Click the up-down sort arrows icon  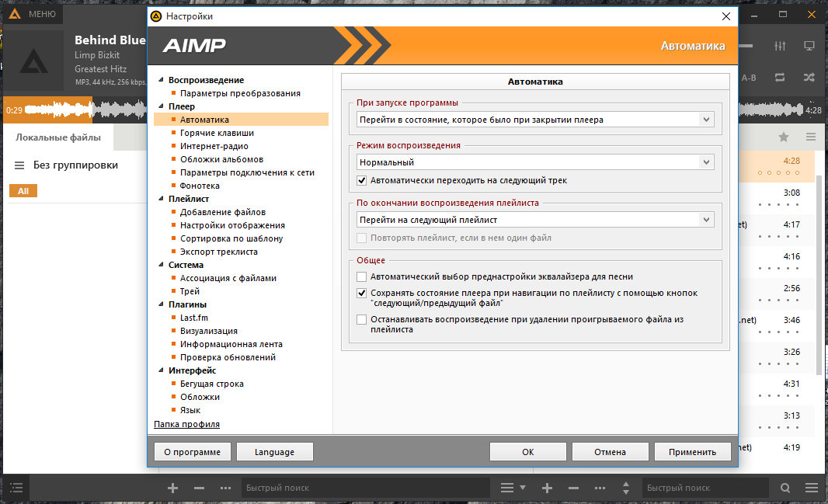(x=626, y=488)
